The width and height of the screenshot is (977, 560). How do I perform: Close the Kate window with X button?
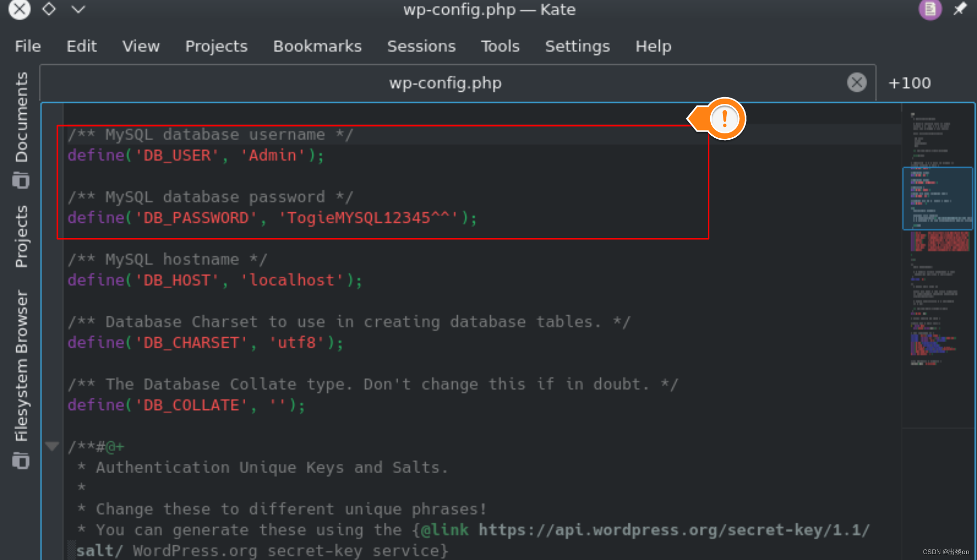coord(20,9)
